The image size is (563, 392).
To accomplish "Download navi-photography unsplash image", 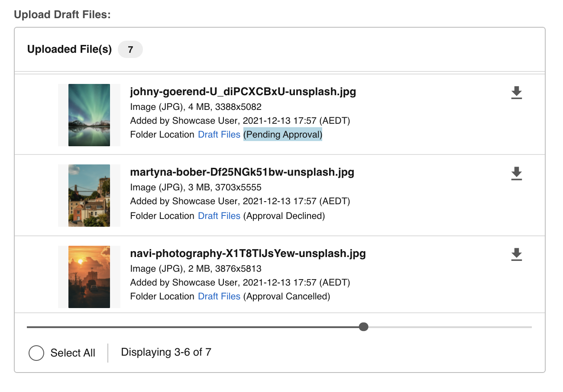I will click(516, 255).
